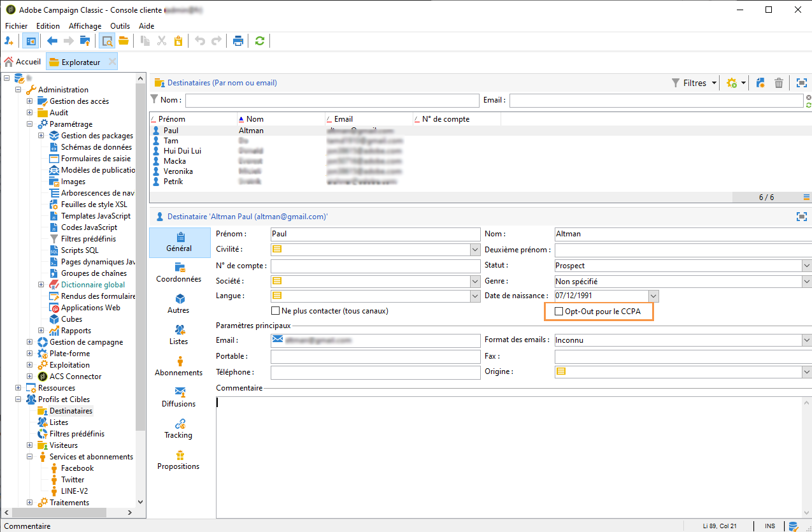
Task: Click the print icon in the toolbar
Action: [x=238, y=41]
